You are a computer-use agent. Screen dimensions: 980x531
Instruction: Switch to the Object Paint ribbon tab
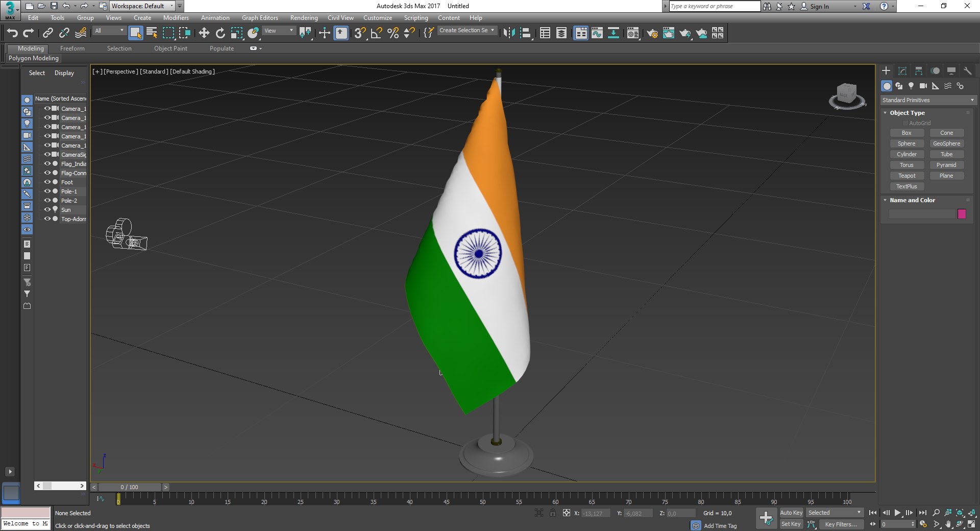(x=170, y=49)
